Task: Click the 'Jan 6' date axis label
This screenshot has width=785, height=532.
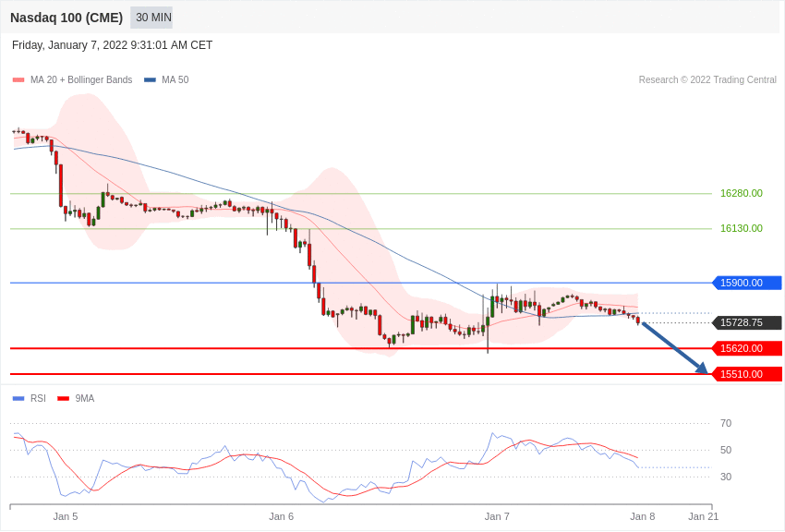Action: [x=282, y=516]
